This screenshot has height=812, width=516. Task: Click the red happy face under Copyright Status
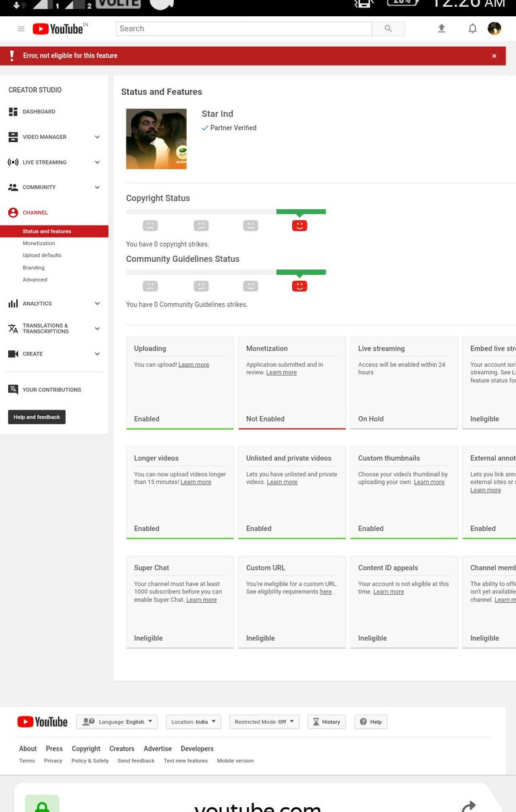300,225
